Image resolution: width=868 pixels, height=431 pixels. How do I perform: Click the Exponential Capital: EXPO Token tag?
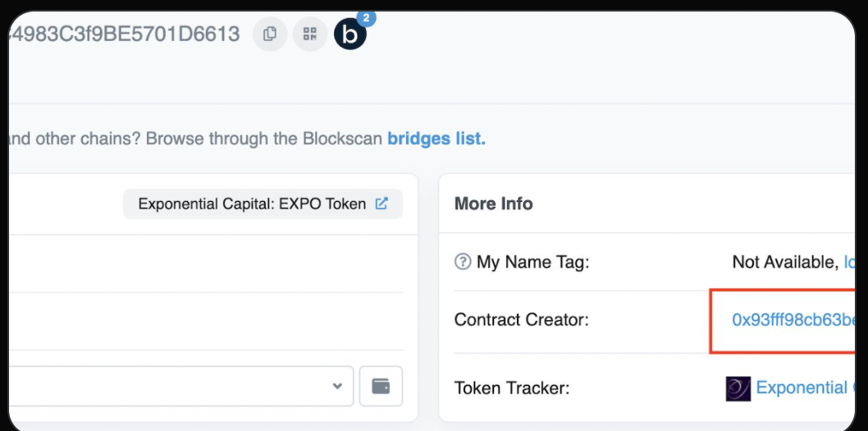(x=263, y=204)
